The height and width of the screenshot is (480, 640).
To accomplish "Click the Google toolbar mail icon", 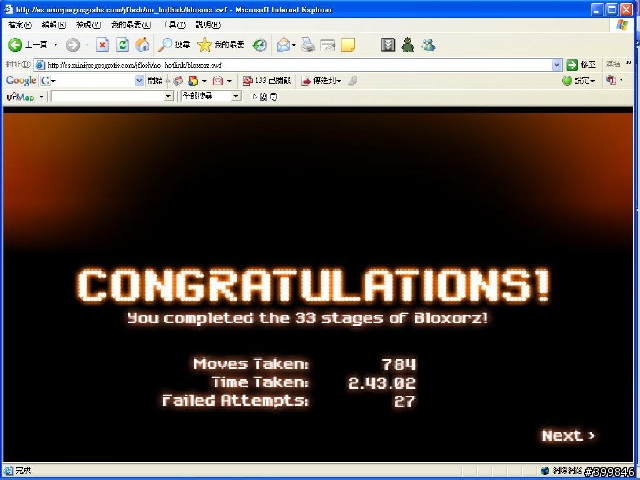I will [218, 81].
